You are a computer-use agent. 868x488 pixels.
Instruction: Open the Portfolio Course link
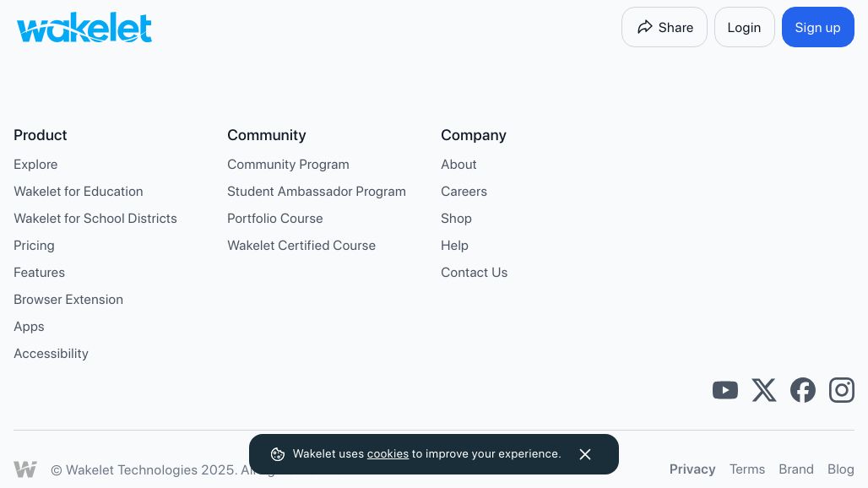pyautogui.click(x=274, y=219)
